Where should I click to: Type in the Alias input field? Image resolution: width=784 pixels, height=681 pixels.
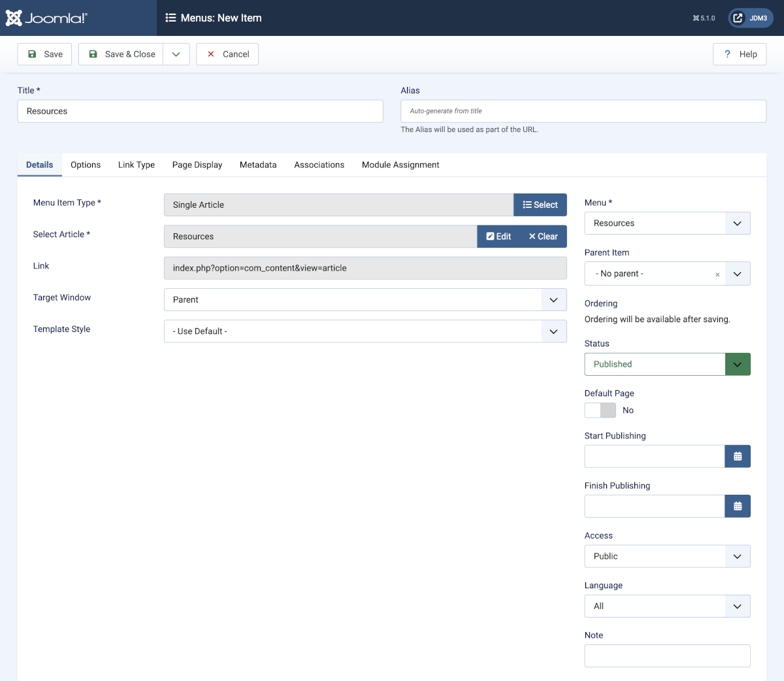tap(583, 110)
